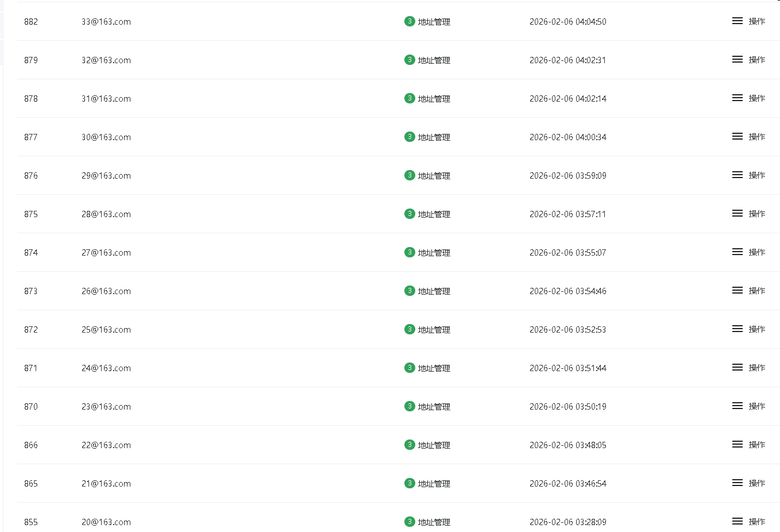This screenshot has width=780, height=532.
Task: Open the hamburger icon for 20@163.com
Action: point(737,522)
